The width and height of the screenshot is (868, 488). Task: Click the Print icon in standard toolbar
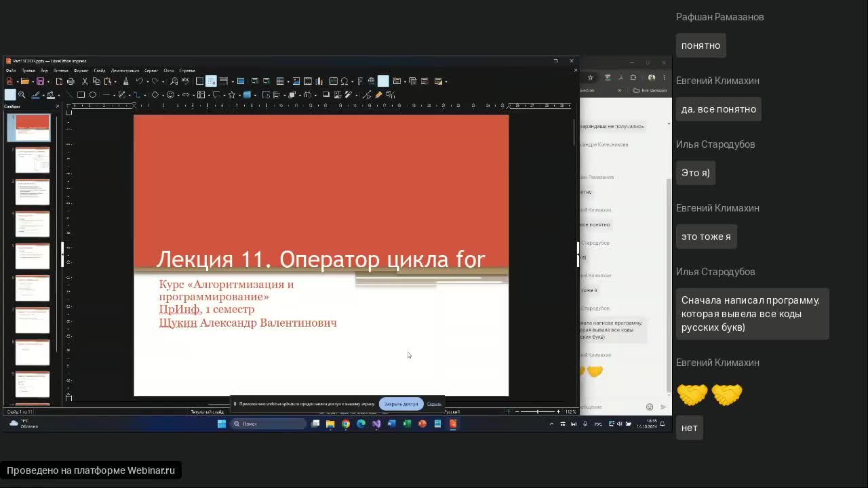(x=71, y=81)
